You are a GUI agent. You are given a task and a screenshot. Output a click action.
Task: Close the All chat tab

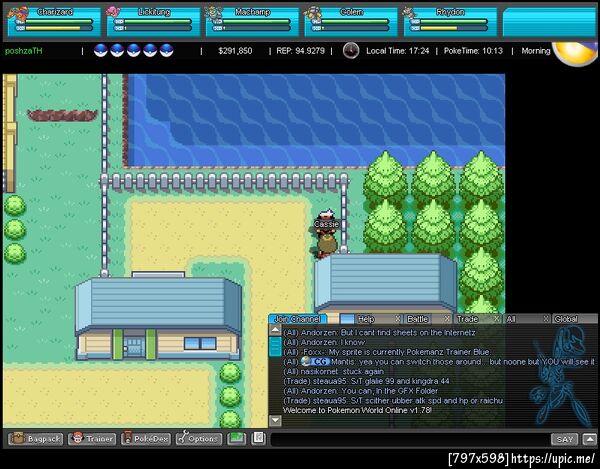click(546, 318)
